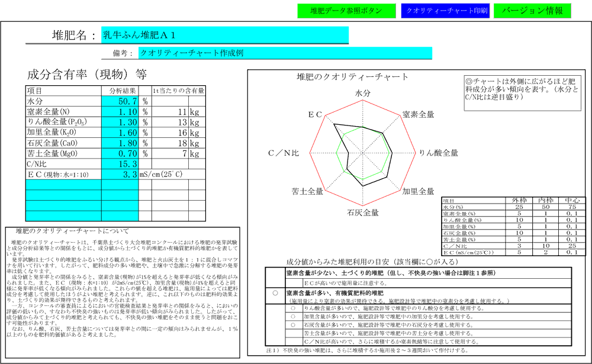The height and width of the screenshot is (364, 592).
Task: Select the 石灰全量(CaO) value 1.80
Action: point(120,143)
